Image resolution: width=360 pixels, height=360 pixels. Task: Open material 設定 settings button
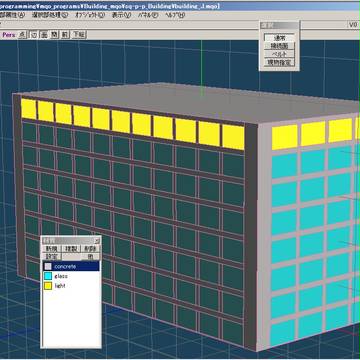52,256
